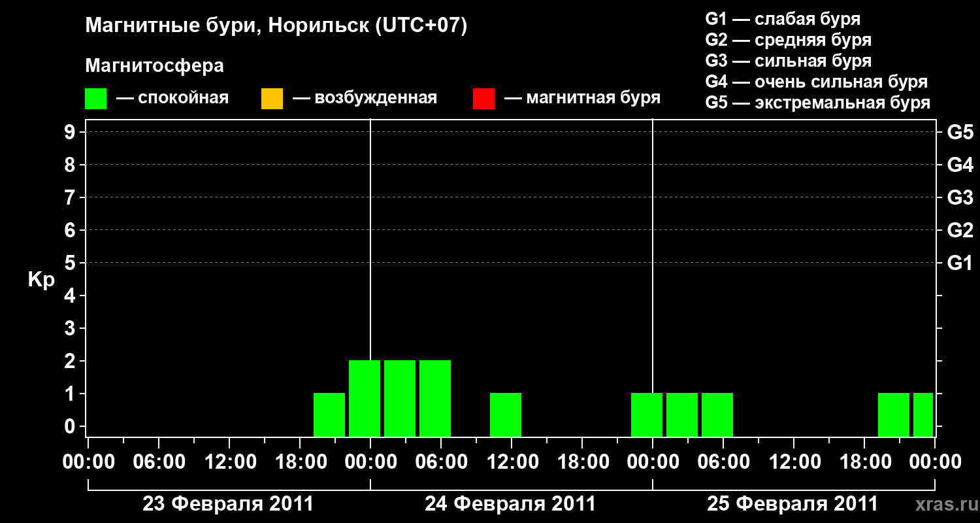Click the '24 Февраля 2011' date label
Screen dimensions: 980x523
pyautogui.click(x=510, y=504)
